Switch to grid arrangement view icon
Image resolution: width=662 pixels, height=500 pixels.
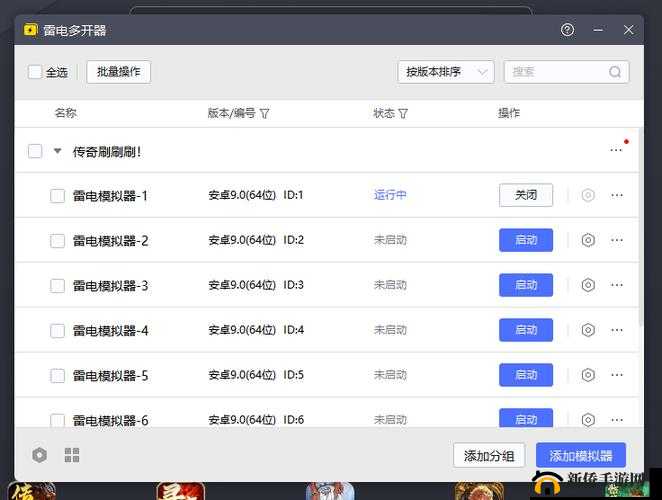coord(72,455)
